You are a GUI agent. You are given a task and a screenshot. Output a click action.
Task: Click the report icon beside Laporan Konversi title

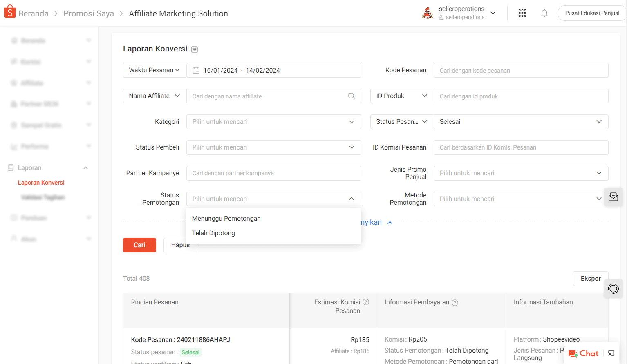coord(194,49)
